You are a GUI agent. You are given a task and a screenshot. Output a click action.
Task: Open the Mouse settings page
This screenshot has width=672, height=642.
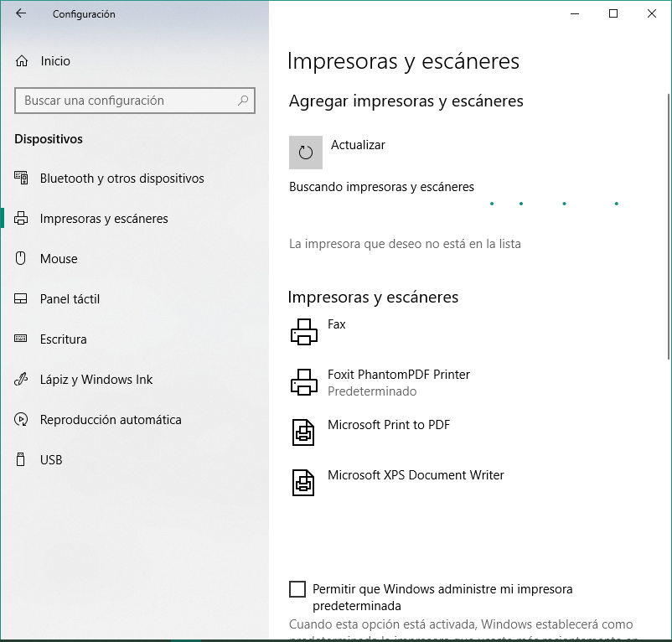(59, 259)
